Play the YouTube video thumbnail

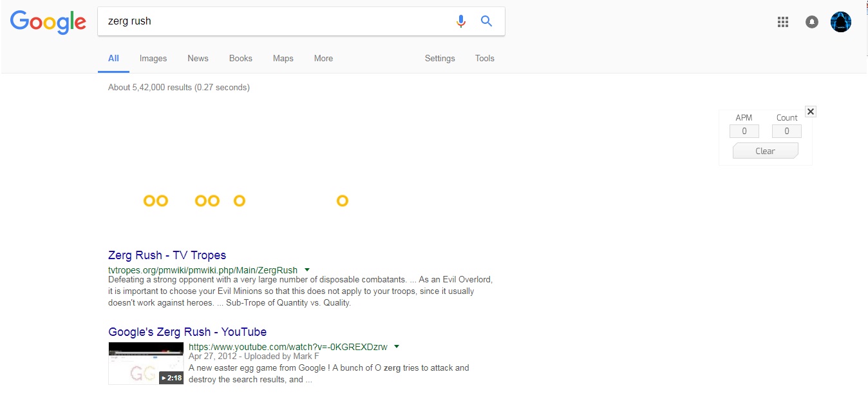(146, 363)
